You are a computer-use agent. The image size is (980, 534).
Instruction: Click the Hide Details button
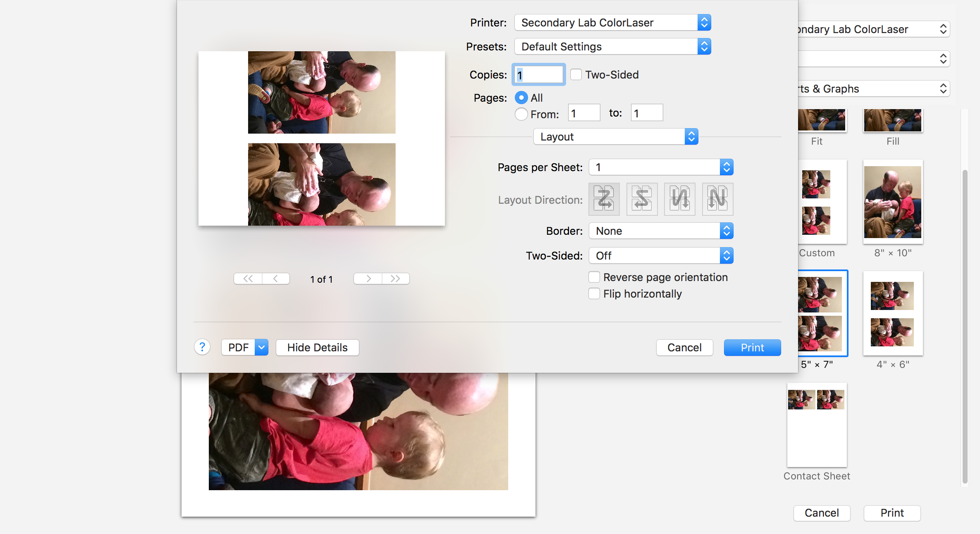[x=317, y=347]
